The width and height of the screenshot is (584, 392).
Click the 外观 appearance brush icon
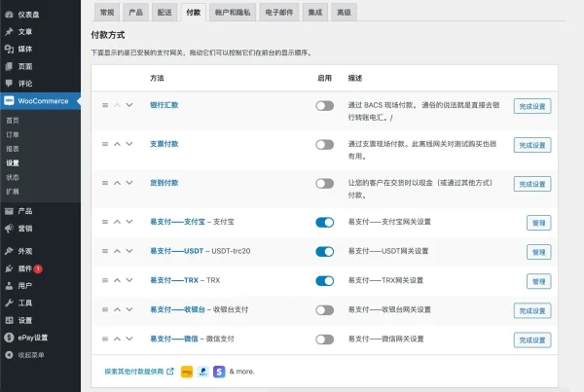coord(9,251)
